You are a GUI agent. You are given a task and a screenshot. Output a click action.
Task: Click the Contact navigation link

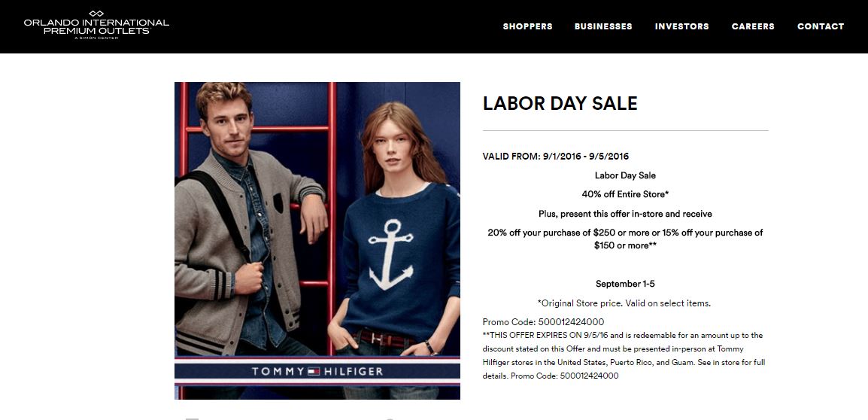pyautogui.click(x=821, y=26)
